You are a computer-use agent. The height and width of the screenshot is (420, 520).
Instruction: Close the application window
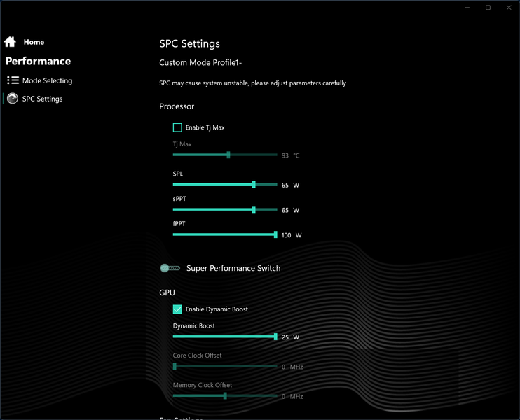click(x=509, y=7)
